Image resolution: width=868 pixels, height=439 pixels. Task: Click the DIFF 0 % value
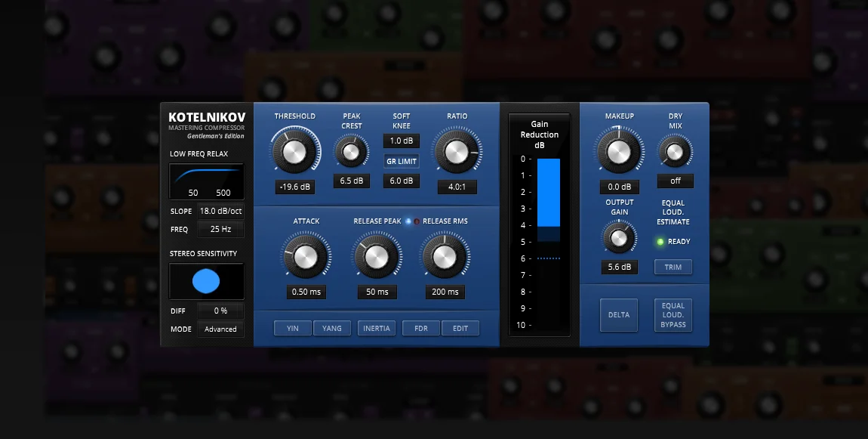pyautogui.click(x=220, y=311)
